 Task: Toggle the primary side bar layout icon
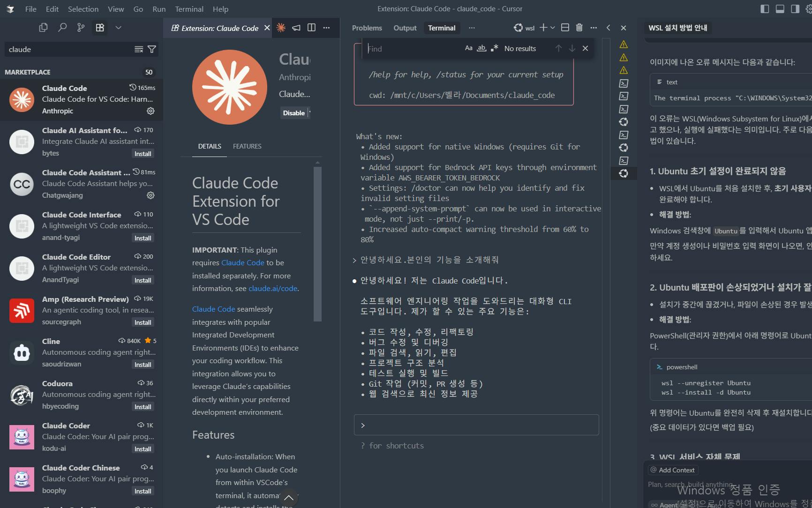coord(765,9)
